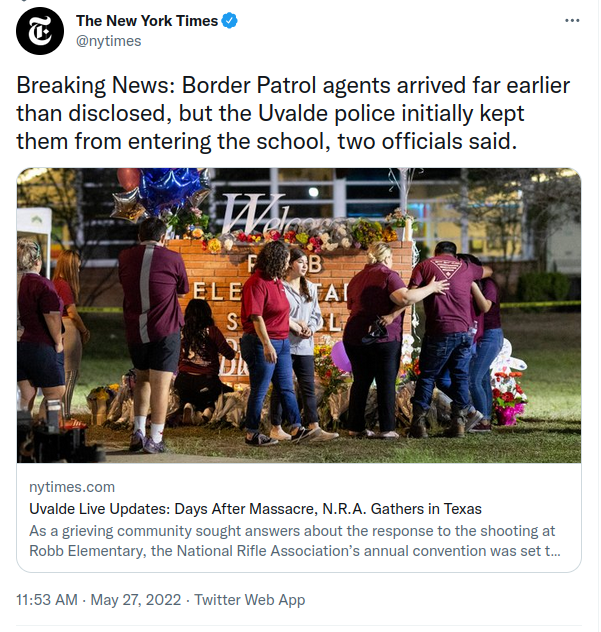Click the May 27, 2022 date

click(x=136, y=600)
